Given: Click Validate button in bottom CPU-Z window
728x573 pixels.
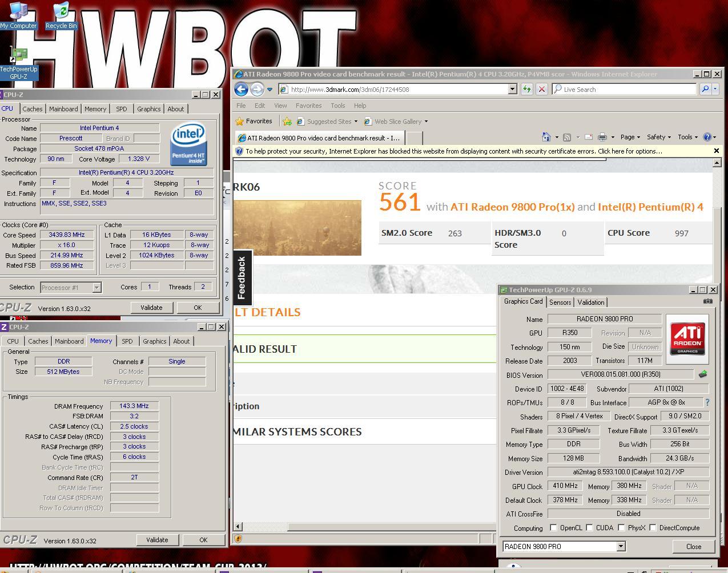Looking at the screenshot, I should (x=157, y=540).
